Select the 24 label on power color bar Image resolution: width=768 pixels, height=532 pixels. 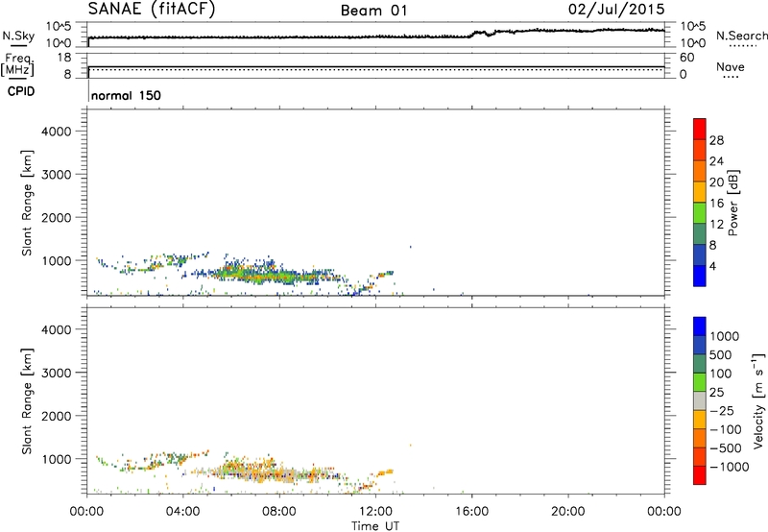(x=716, y=161)
